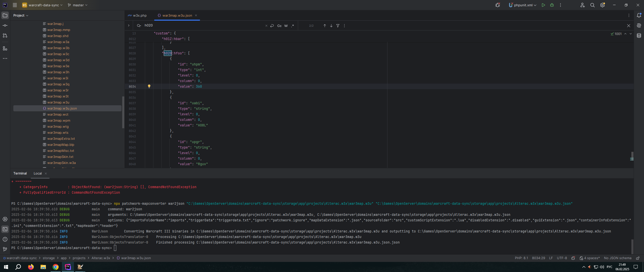Viewport: 644px width, 272px height.
Task: Select the Local terminal tab
Action: [38, 173]
